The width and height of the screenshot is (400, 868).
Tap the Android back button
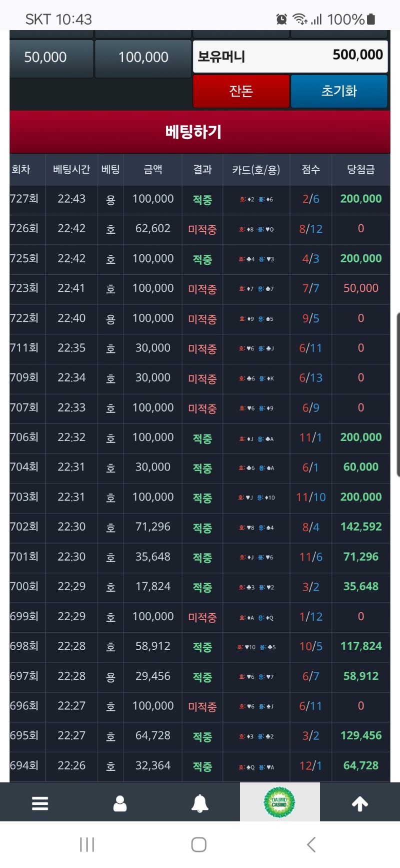click(x=311, y=844)
